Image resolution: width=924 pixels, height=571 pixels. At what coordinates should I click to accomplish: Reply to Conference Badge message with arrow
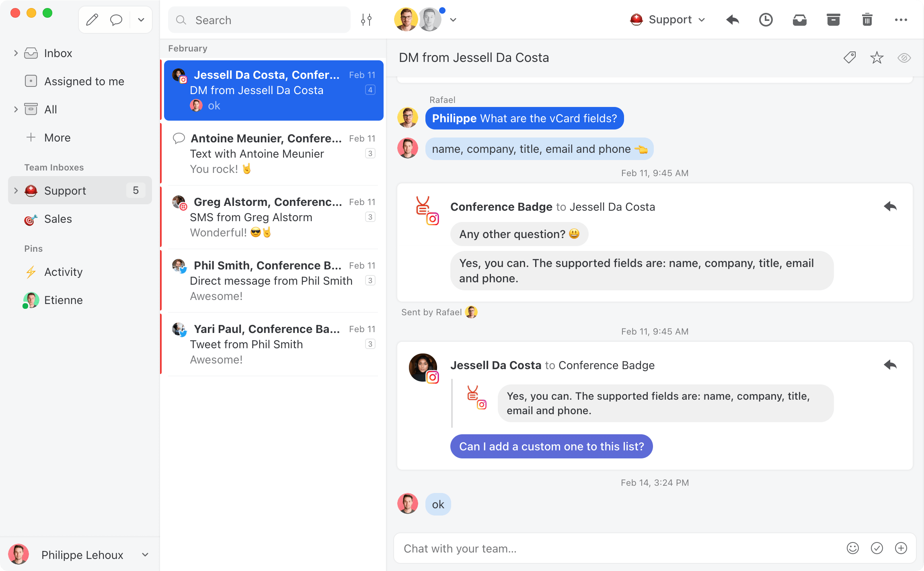click(x=890, y=207)
